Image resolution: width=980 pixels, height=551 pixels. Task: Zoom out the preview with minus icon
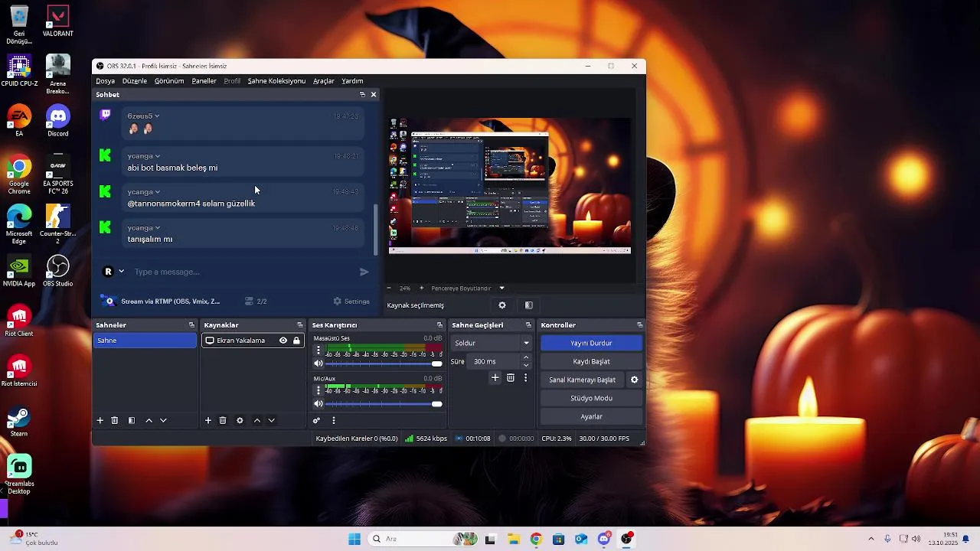click(388, 289)
